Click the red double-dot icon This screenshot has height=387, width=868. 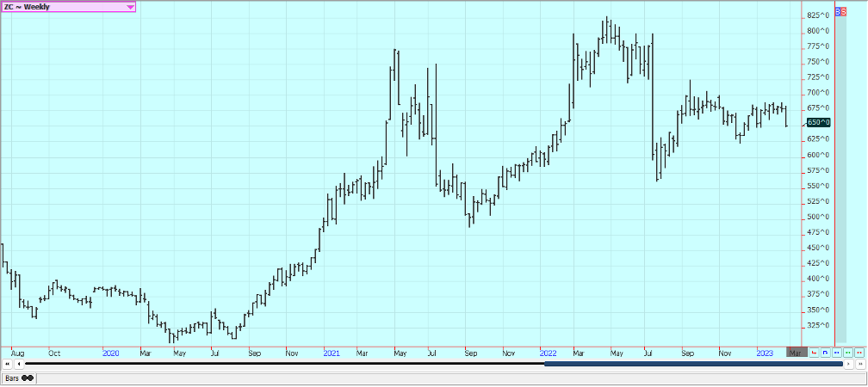pyautogui.click(x=859, y=353)
